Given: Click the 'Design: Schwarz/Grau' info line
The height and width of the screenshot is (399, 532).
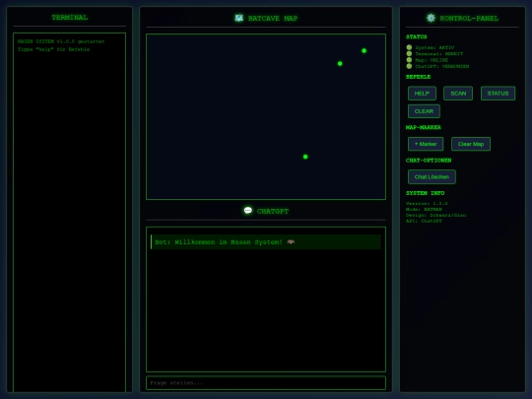Looking at the screenshot, I should (436, 215).
